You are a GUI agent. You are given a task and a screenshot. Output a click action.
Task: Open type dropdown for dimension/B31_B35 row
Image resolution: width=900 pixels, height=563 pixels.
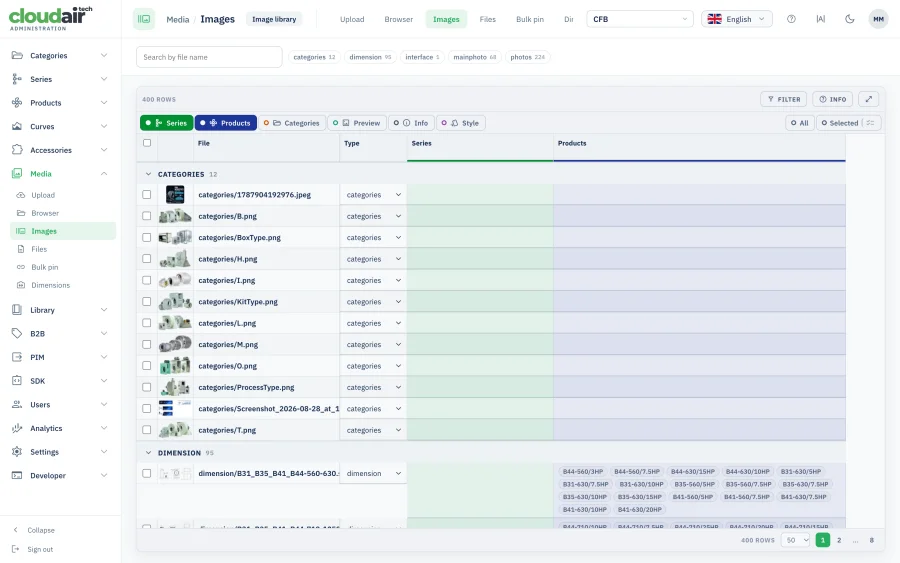[x=373, y=473]
